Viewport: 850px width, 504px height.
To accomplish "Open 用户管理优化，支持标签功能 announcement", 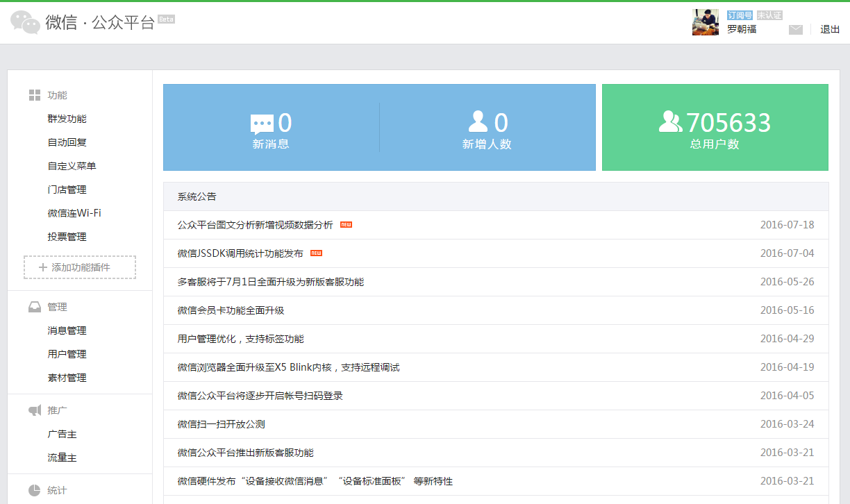I will pyautogui.click(x=241, y=339).
